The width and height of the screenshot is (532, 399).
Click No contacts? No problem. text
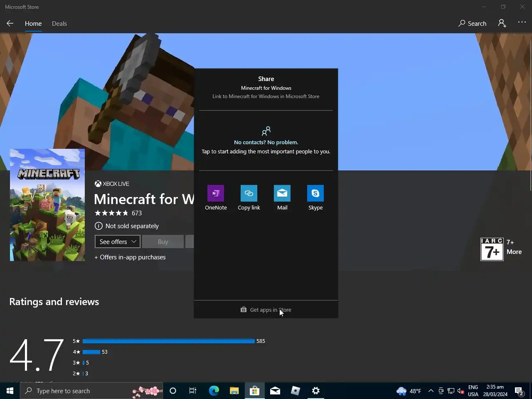coord(266,142)
